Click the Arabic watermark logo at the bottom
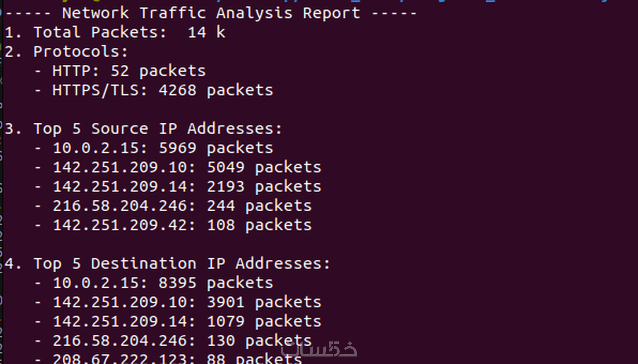Screen dimensions: 638x364 click(x=319, y=349)
